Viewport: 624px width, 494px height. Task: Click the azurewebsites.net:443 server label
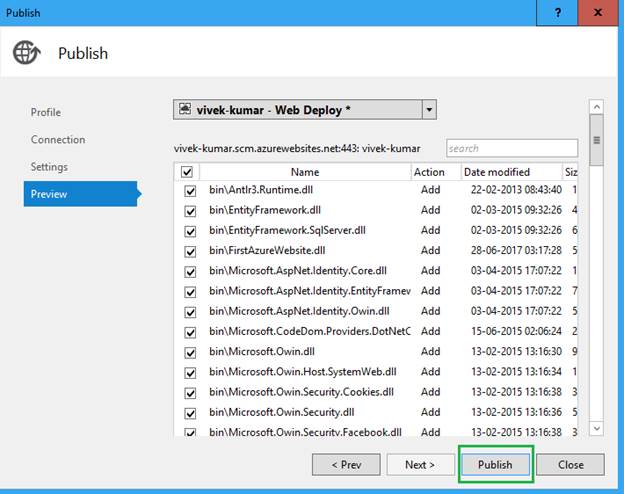pos(297,148)
